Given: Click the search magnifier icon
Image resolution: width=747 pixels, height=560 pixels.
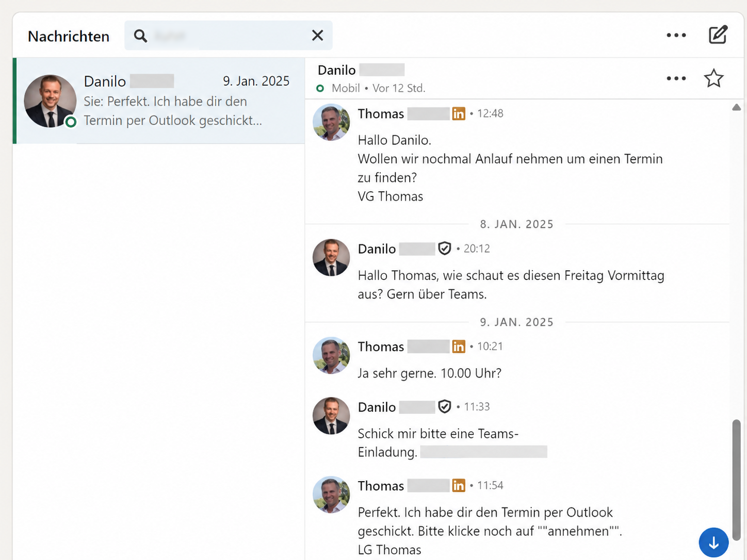Looking at the screenshot, I should 140,36.
